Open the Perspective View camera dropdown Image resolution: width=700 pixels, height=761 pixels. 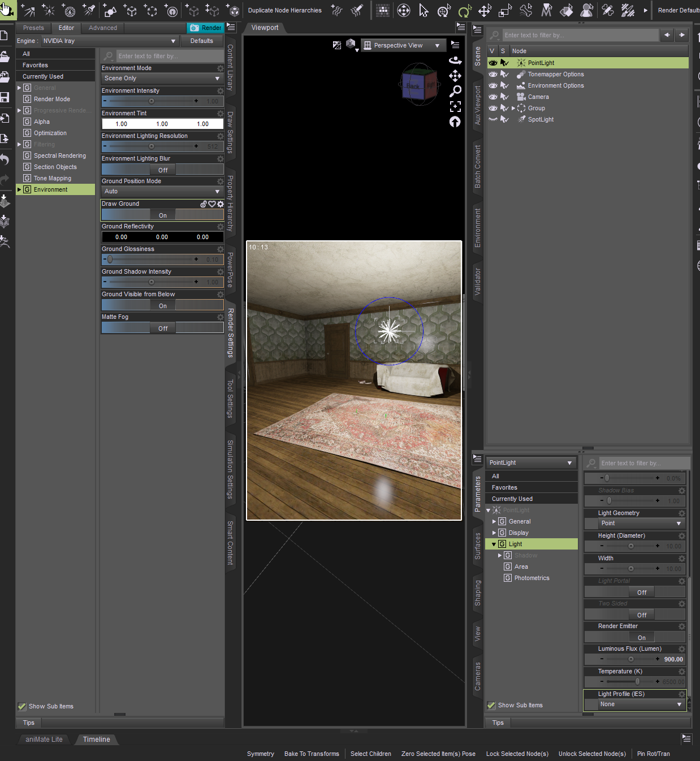click(x=403, y=45)
